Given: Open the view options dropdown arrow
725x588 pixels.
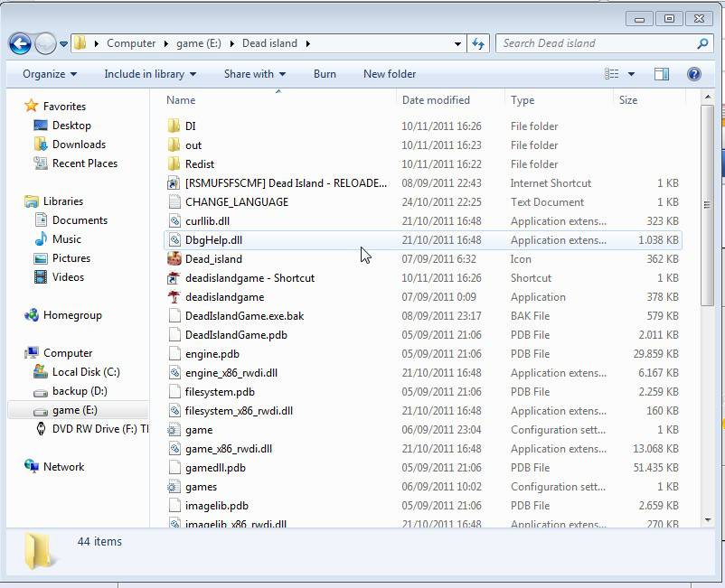Looking at the screenshot, I should click(631, 74).
